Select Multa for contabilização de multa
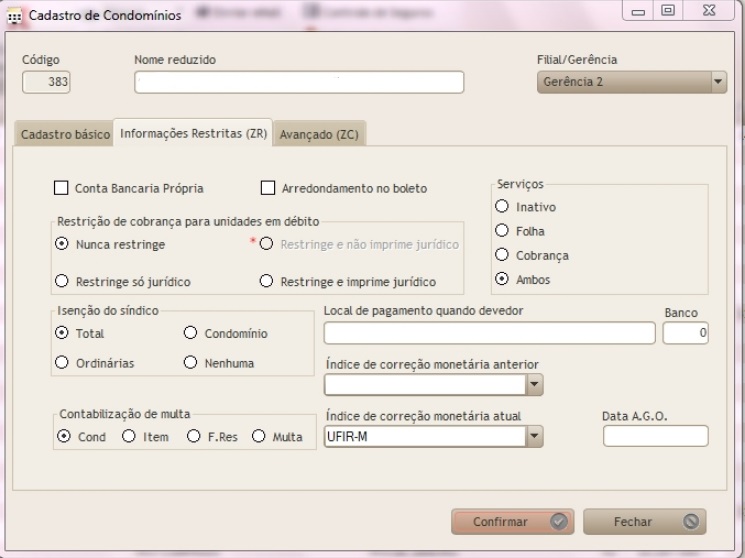The width and height of the screenshot is (745, 558). click(258, 436)
